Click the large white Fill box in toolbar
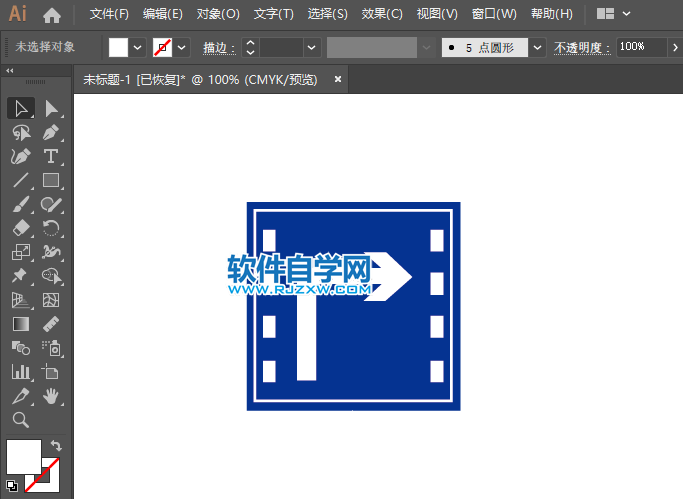 [x=24, y=456]
